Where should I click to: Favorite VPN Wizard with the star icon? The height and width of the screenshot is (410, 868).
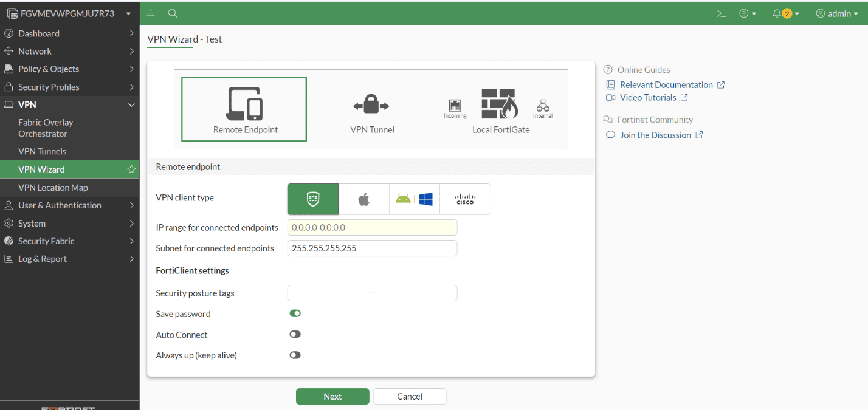coord(131,169)
